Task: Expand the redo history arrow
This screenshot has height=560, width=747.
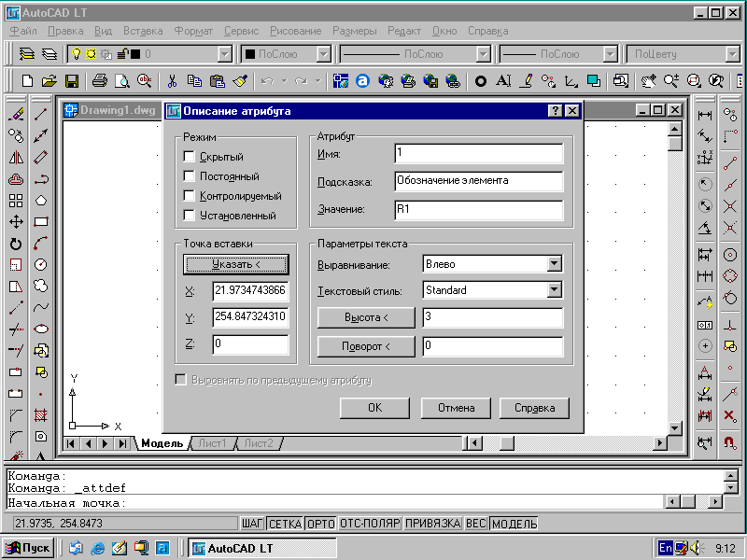Action: pyautogui.click(x=317, y=81)
